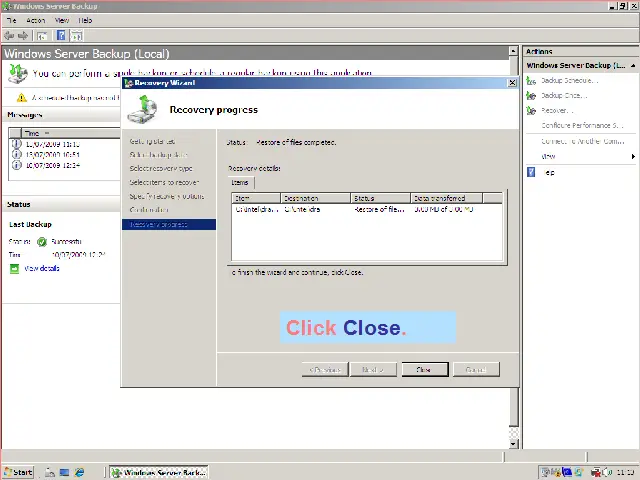Click Help in the Actions pane
Viewport: 640px width, 480px height.
coord(549,172)
